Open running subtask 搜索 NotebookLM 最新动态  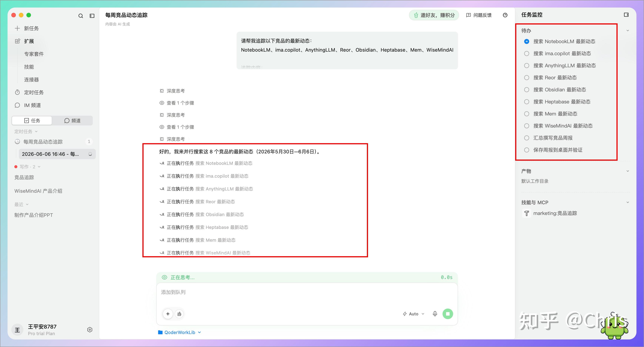[x=206, y=163]
